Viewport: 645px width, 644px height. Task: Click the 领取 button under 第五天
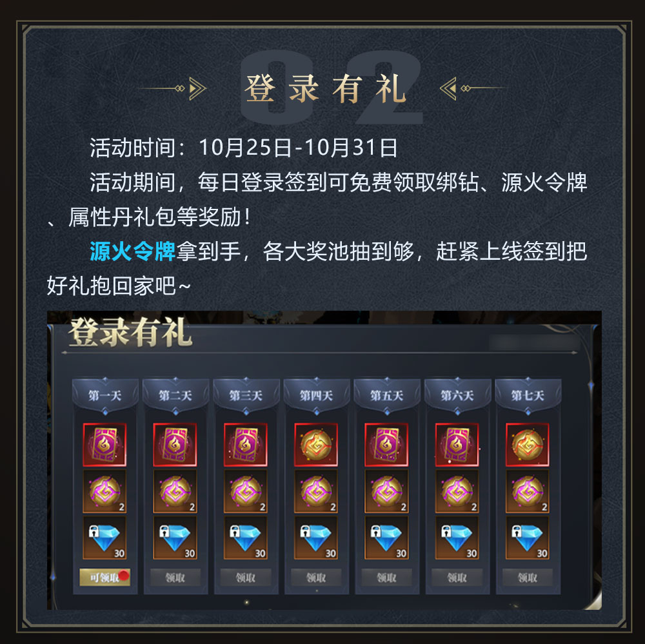pos(386,578)
